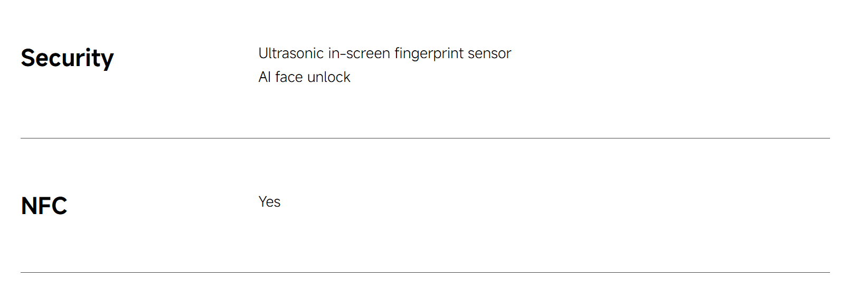Click the letter C in NFC
Image resolution: width=868 pixels, height=296 pixels.
59,206
